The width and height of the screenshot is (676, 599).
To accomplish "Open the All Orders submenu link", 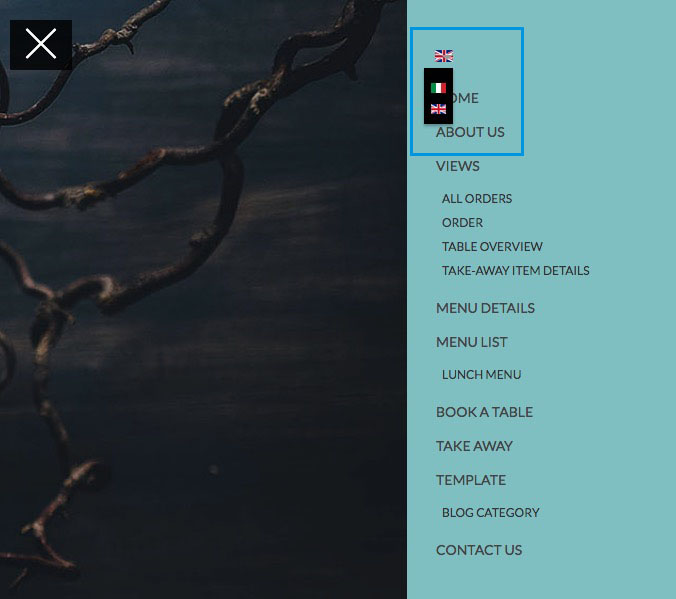I will point(477,198).
